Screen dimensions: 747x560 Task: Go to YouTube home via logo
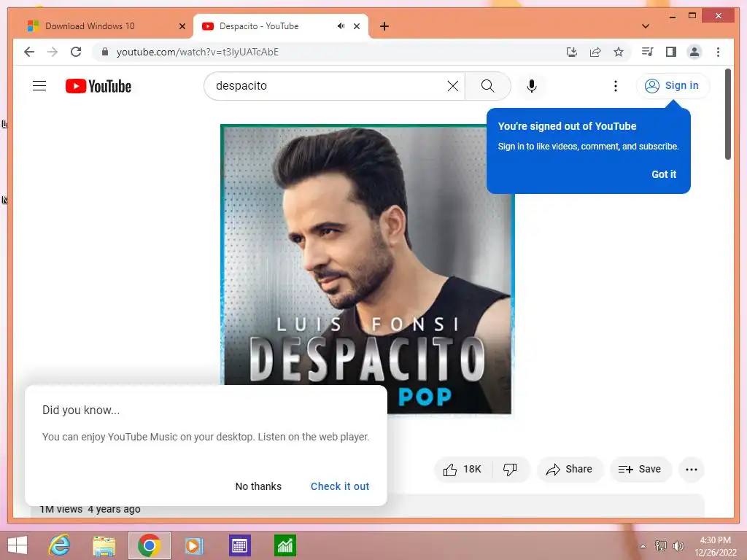pos(98,86)
